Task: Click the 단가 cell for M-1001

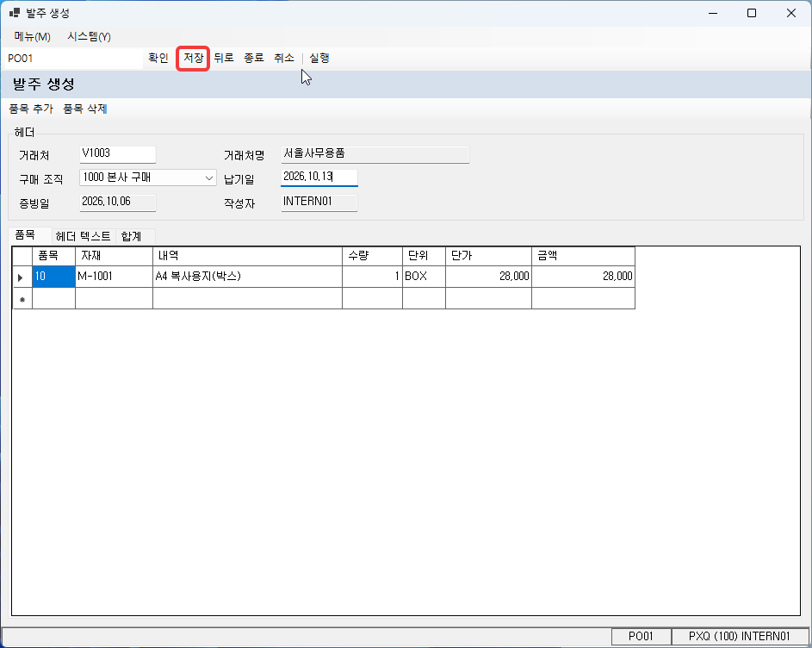Action: coord(488,277)
